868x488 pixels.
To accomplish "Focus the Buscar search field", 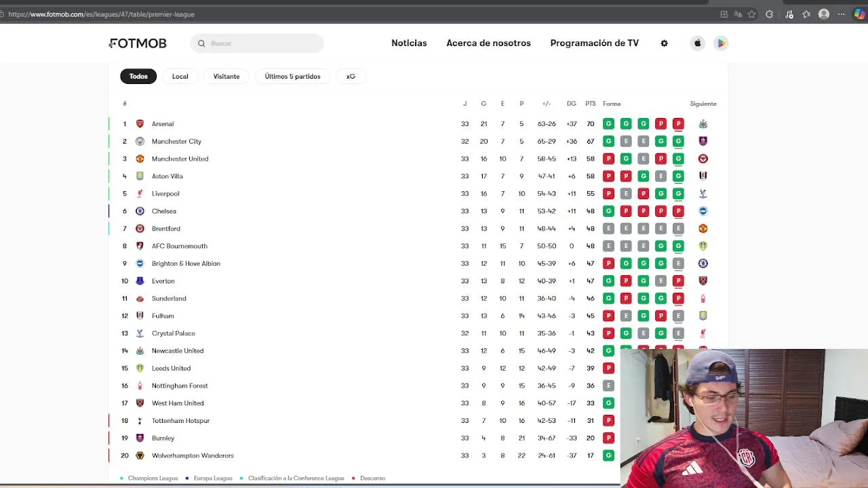I will (257, 43).
